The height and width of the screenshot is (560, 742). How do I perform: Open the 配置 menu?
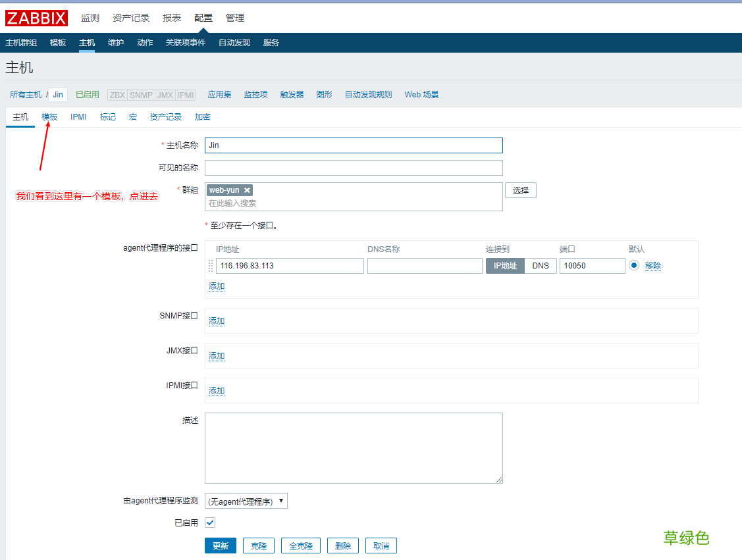point(203,18)
